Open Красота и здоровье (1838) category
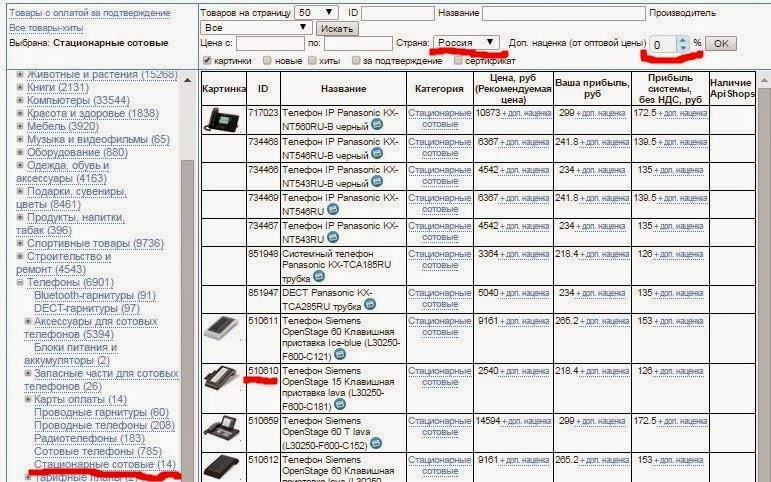 [x=93, y=113]
